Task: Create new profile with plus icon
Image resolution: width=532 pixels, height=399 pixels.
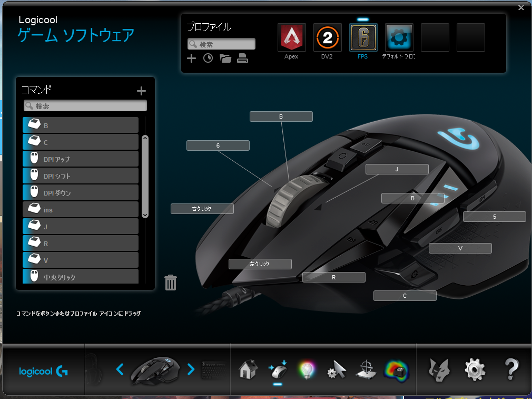Action: click(191, 59)
